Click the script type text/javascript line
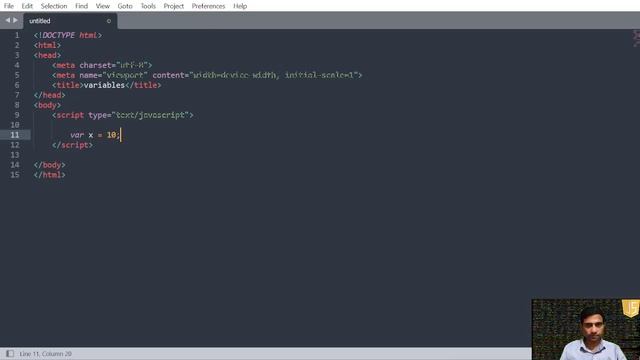 point(122,115)
